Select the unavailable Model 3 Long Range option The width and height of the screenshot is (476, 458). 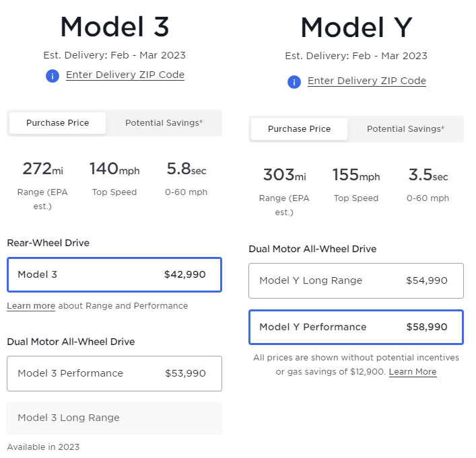114,418
